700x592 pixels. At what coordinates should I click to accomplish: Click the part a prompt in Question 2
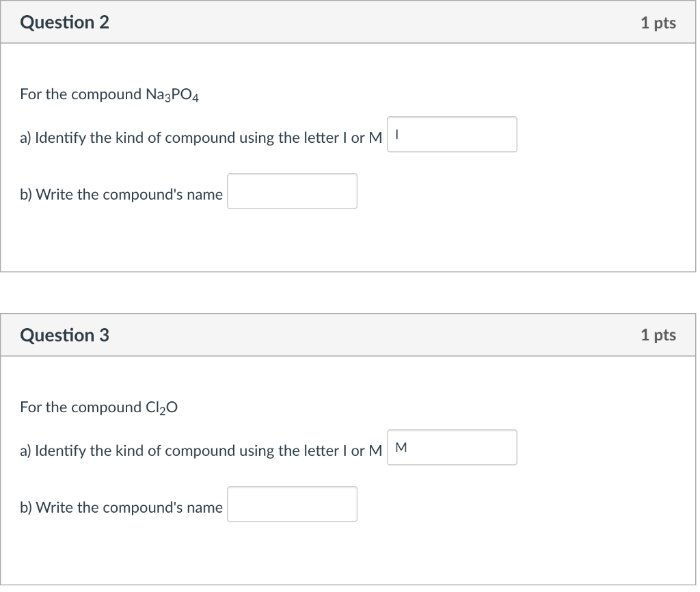tap(200, 137)
